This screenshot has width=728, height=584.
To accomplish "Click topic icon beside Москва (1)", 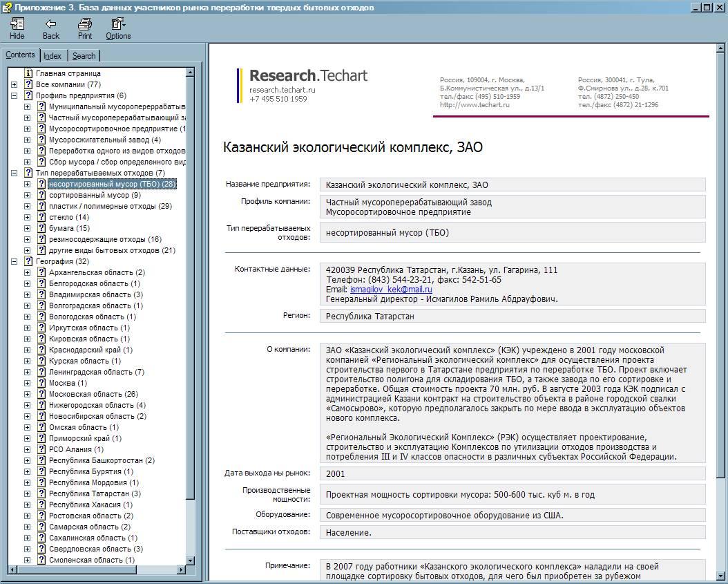I will [41, 383].
